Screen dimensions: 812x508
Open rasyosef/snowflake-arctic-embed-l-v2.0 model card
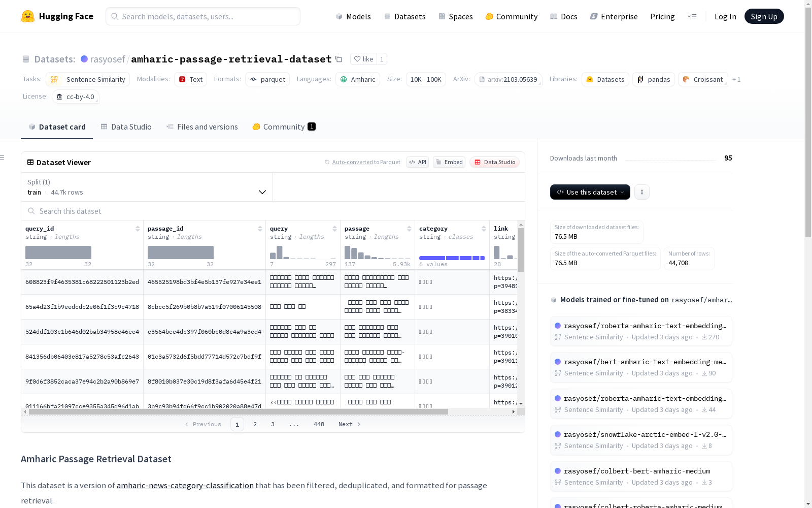641,439
